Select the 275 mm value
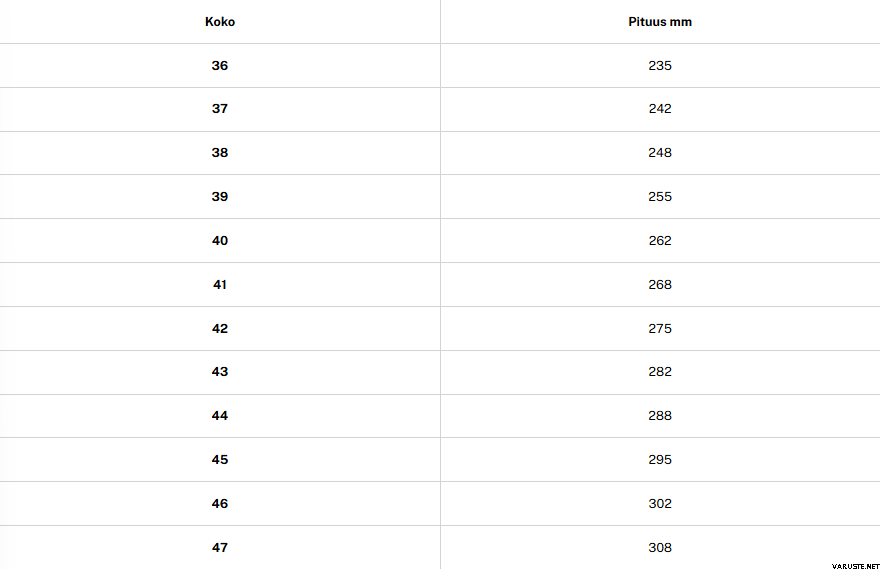The height and width of the screenshot is (569, 880). coord(660,329)
